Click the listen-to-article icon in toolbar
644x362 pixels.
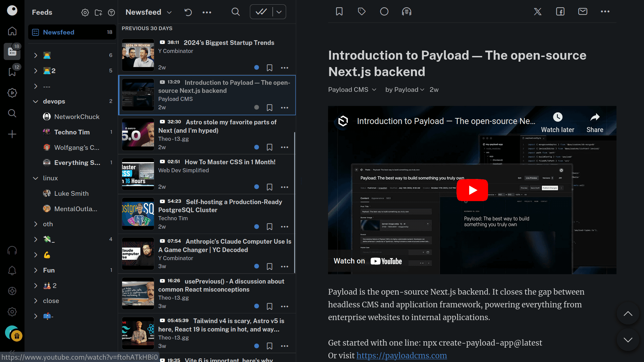coord(407,12)
